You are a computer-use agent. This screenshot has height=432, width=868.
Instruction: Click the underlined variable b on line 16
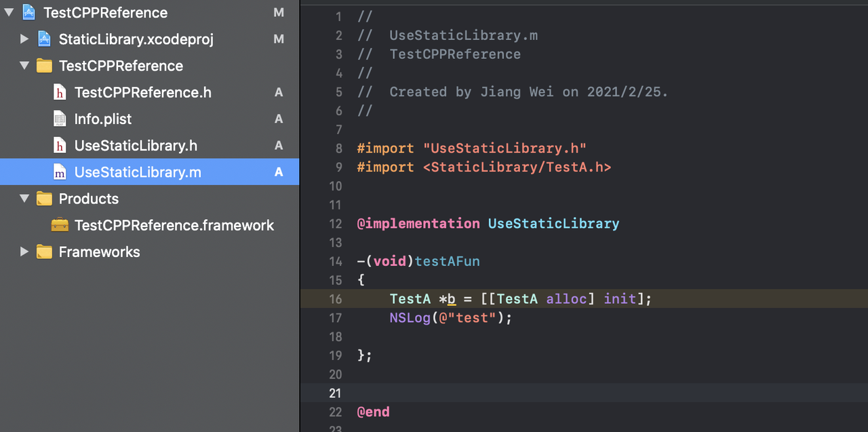click(x=451, y=299)
